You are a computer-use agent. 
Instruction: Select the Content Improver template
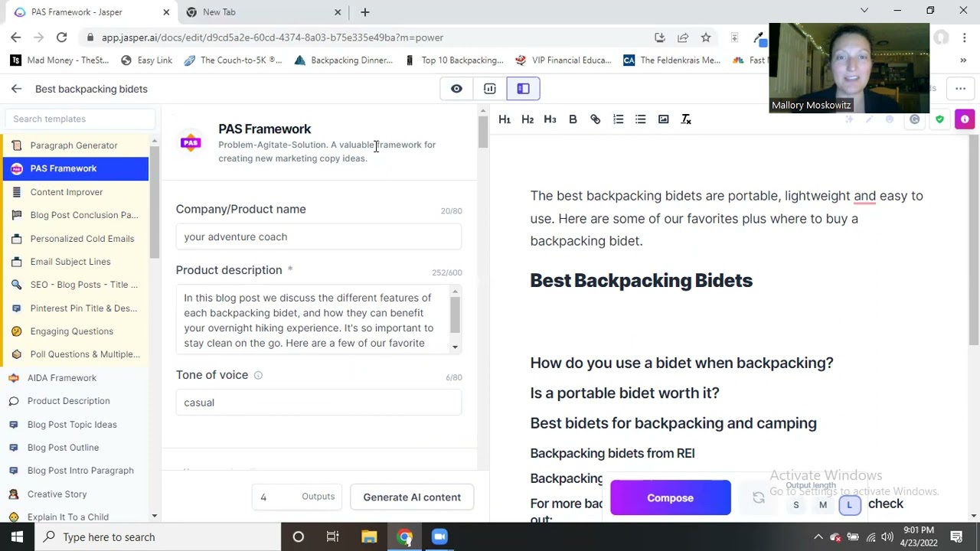(x=74, y=192)
